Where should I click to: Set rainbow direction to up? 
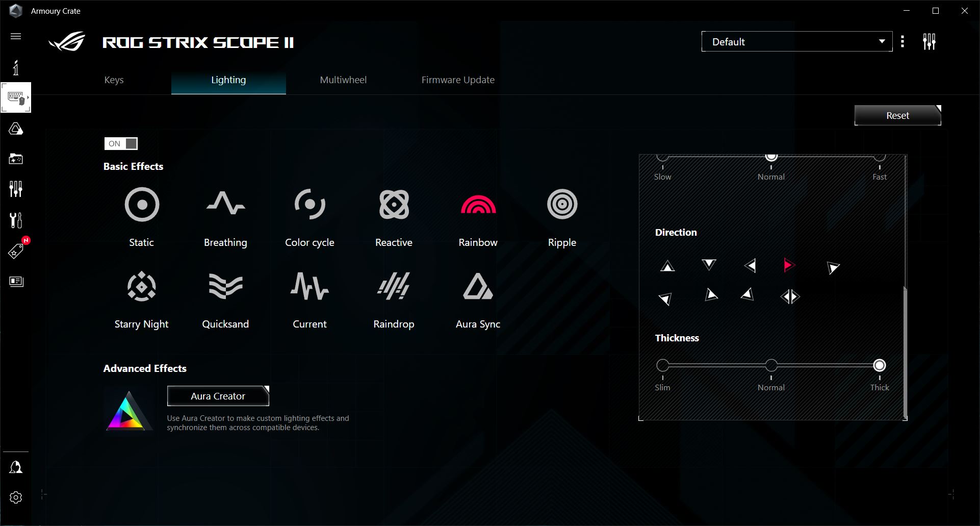(x=667, y=266)
